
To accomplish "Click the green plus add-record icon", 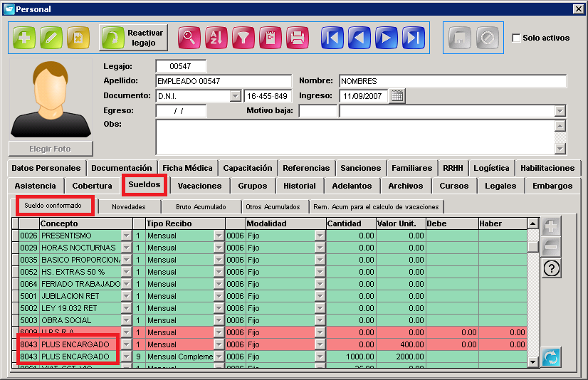I will [x=24, y=38].
